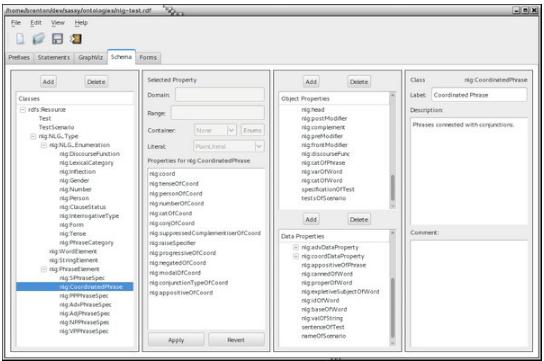Select nlg:VPPhraseSpec class
Viewport: 544px width, 361px height.
tap(84, 331)
